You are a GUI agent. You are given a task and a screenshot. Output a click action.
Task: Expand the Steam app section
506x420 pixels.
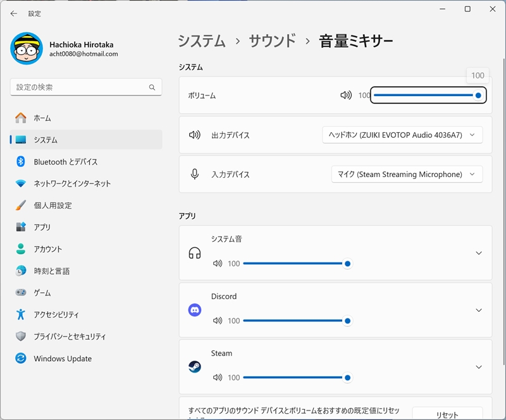point(478,367)
